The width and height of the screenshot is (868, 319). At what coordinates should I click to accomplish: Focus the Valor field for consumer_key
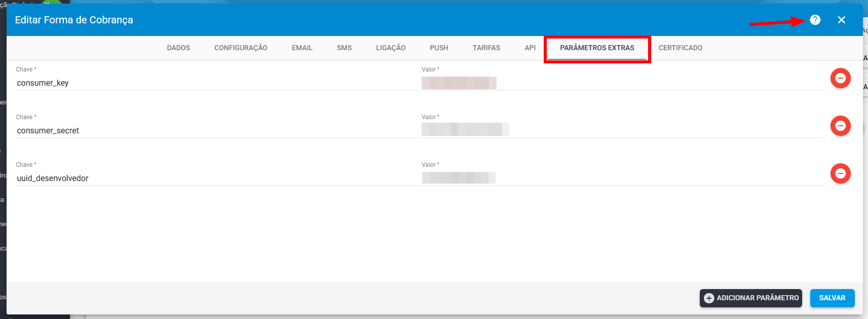coord(623,83)
